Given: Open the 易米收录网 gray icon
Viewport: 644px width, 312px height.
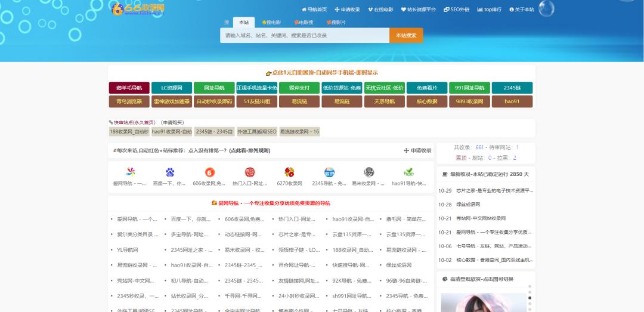Looking at the screenshot, I should (x=369, y=172).
